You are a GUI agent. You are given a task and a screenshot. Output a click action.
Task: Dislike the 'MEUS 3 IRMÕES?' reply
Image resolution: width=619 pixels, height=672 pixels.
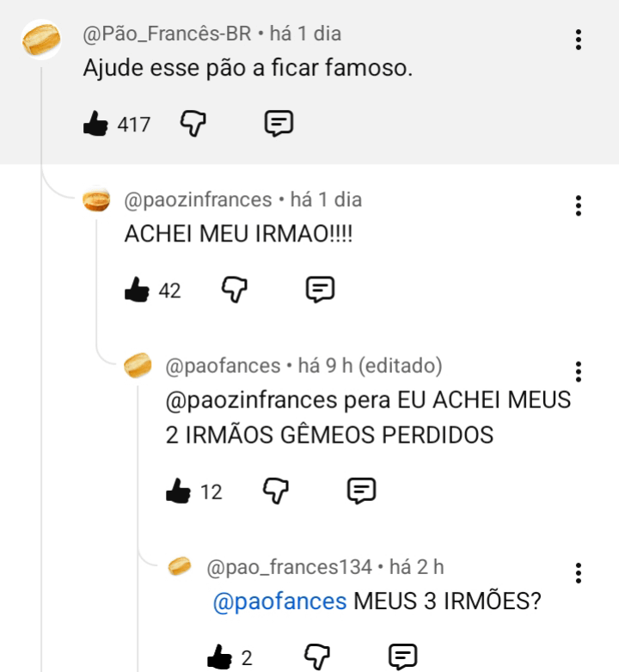pos(317,657)
